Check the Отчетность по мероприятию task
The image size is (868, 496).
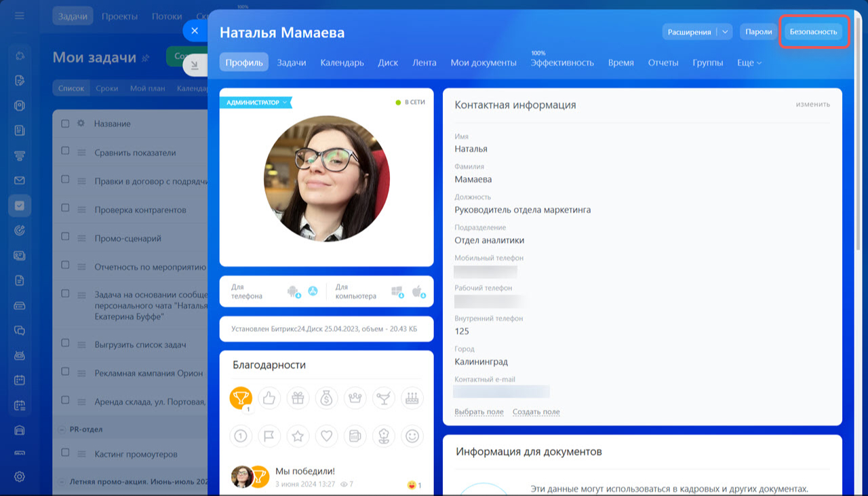[x=65, y=265]
